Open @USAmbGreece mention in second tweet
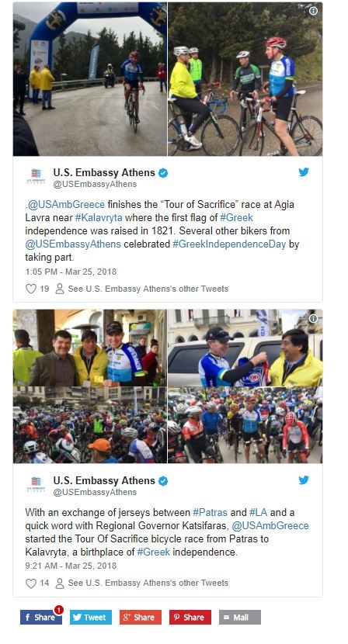Screen dimensions: 348x644 pos(270,526)
